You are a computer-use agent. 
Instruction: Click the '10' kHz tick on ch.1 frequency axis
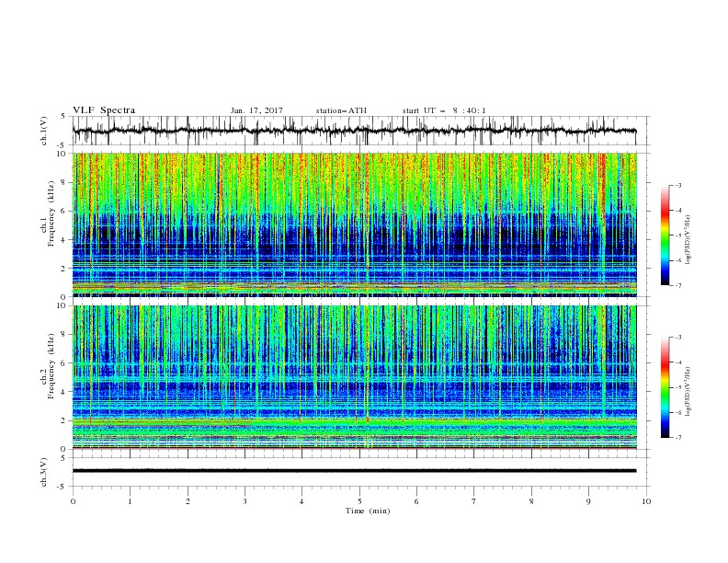(x=62, y=154)
